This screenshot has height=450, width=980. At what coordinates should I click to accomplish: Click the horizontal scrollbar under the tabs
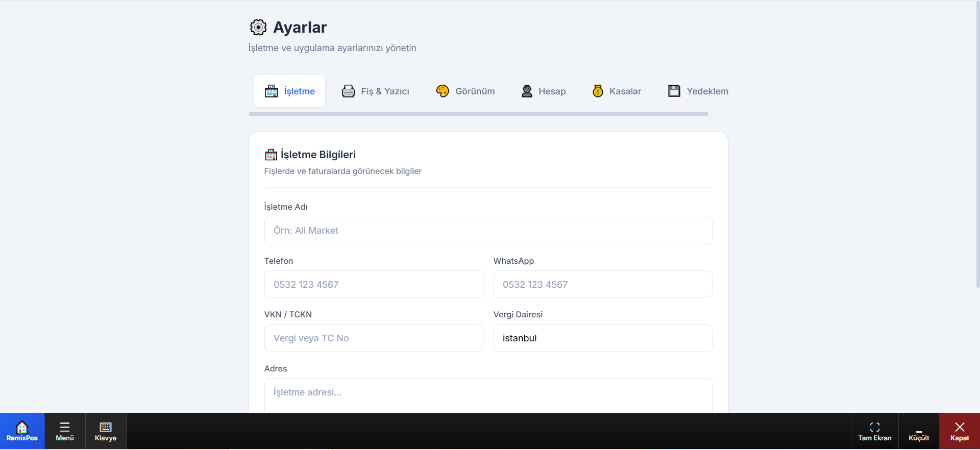click(x=478, y=114)
